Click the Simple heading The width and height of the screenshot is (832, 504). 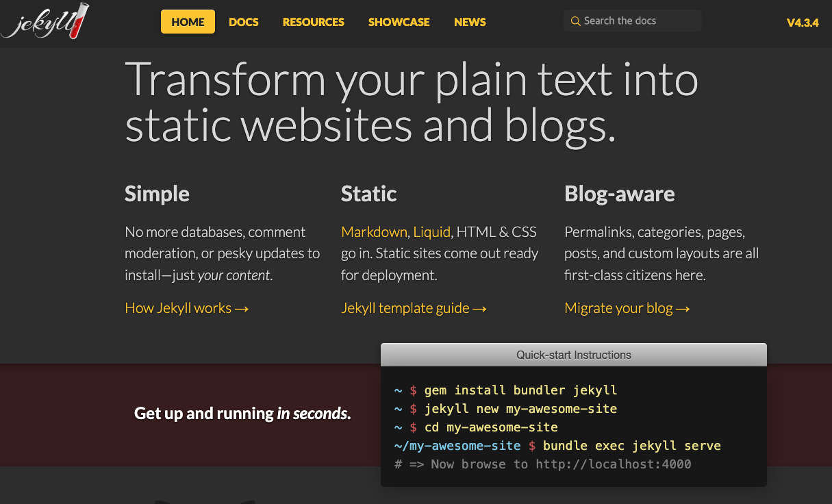pos(157,194)
